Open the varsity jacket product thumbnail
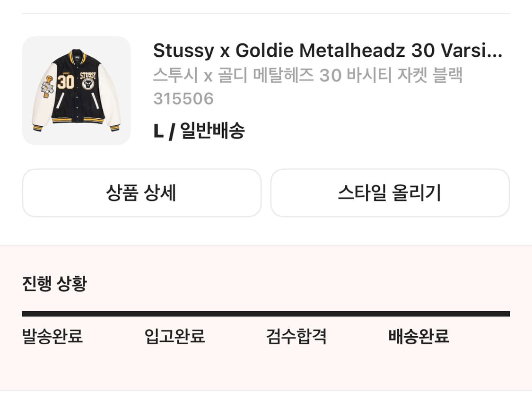 [76, 90]
